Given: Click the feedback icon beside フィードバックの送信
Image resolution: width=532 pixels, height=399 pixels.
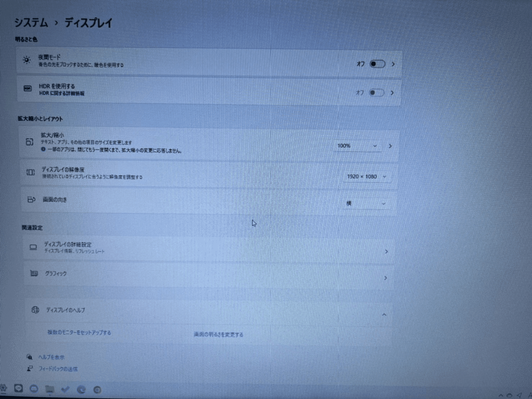Looking at the screenshot, I should click(30, 369).
